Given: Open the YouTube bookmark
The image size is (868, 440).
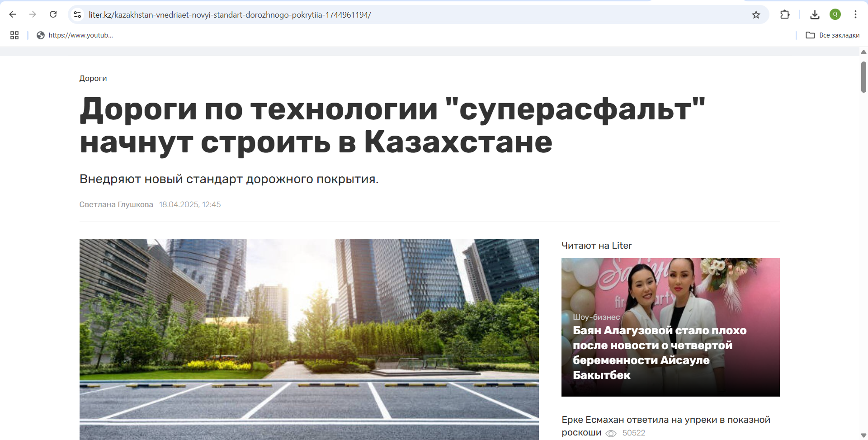Looking at the screenshot, I should [x=75, y=35].
